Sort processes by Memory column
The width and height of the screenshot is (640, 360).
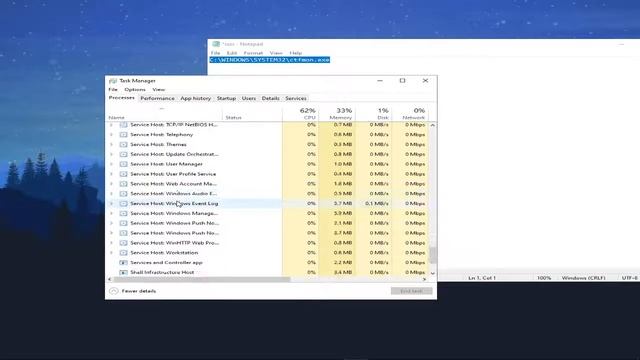point(337,113)
